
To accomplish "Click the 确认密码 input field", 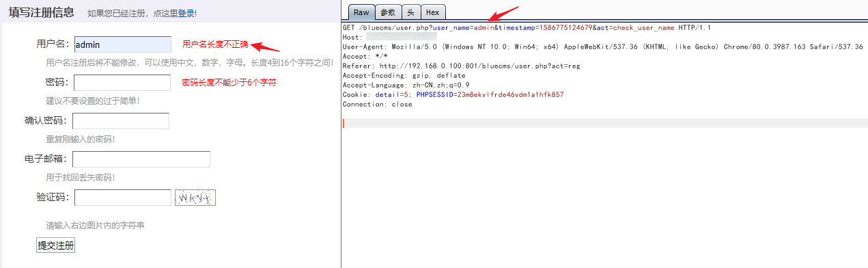I will pos(121,121).
